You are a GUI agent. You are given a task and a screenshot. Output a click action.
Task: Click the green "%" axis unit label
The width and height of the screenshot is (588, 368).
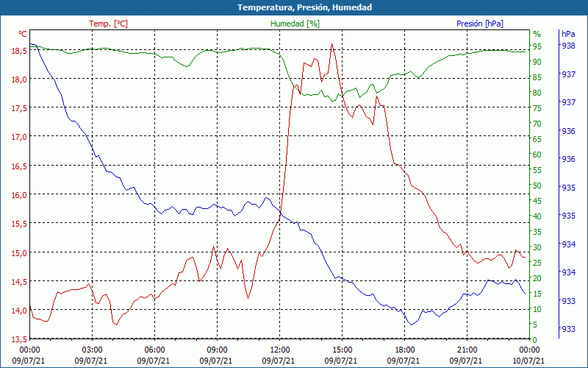point(537,34)
